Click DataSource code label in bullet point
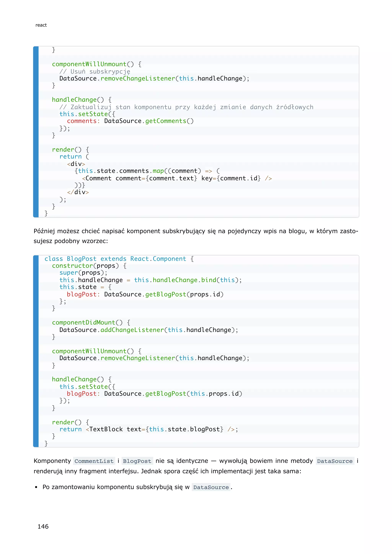This screenshot has width=392, height=554. [x=211, y=487]
